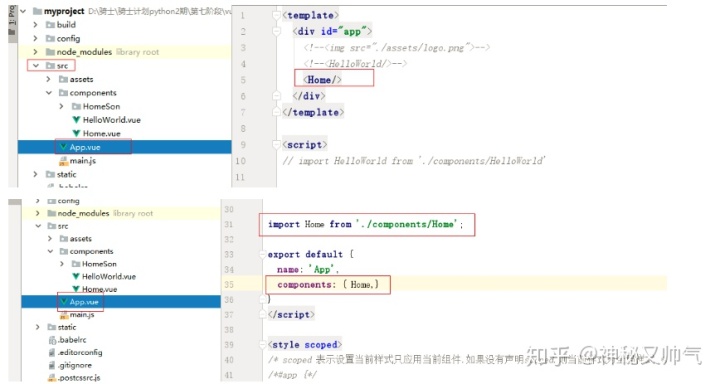This screenshot has height=384, width=720.
Task: Collapse src folder arrow in lower tree
Action: click(x=38, y=226)
